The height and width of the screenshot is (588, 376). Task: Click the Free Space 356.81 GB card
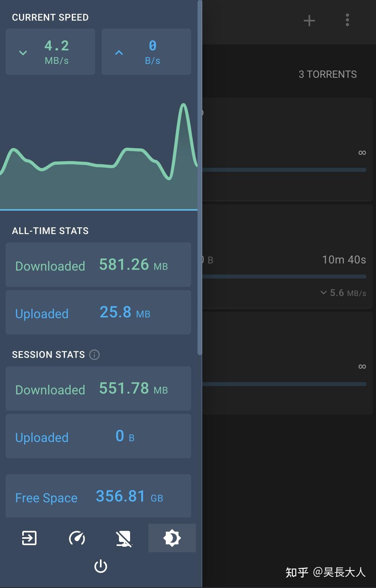(x=98, y=496)
